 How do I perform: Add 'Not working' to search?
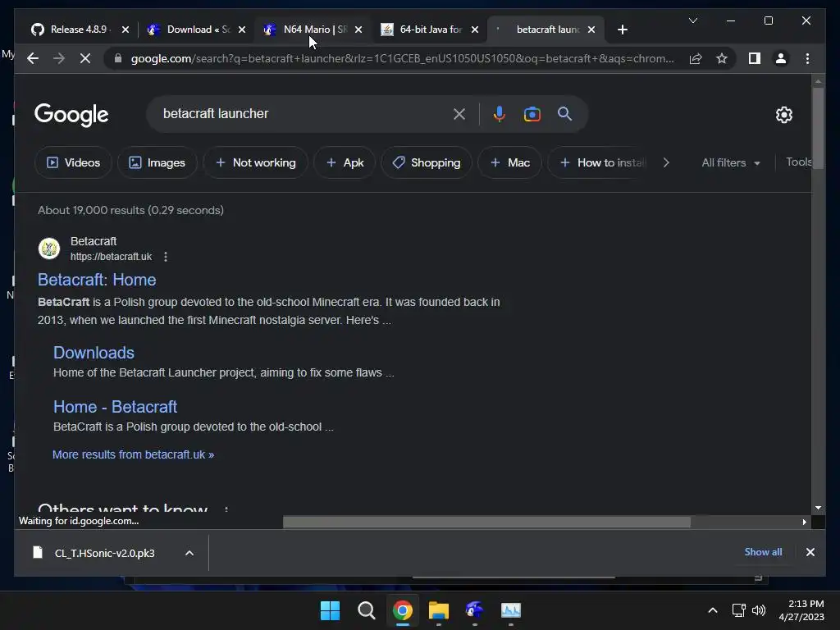(256, 162)
